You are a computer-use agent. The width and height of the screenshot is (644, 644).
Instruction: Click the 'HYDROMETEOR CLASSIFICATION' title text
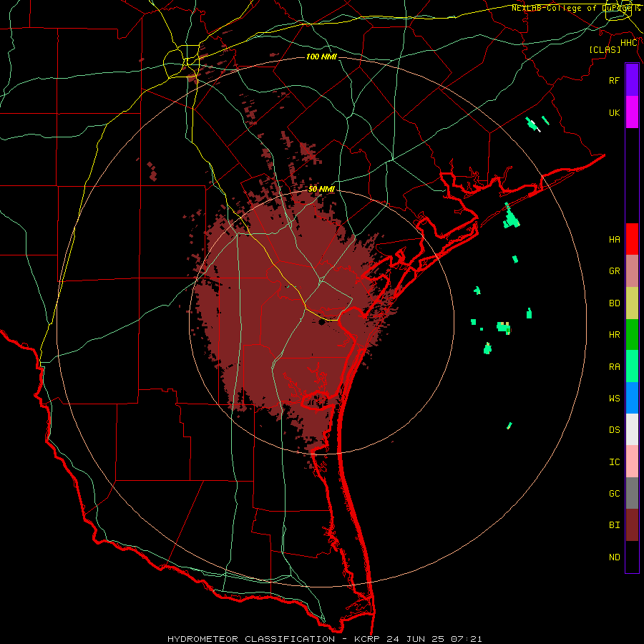pyautogui.click(x=251, y=639)
